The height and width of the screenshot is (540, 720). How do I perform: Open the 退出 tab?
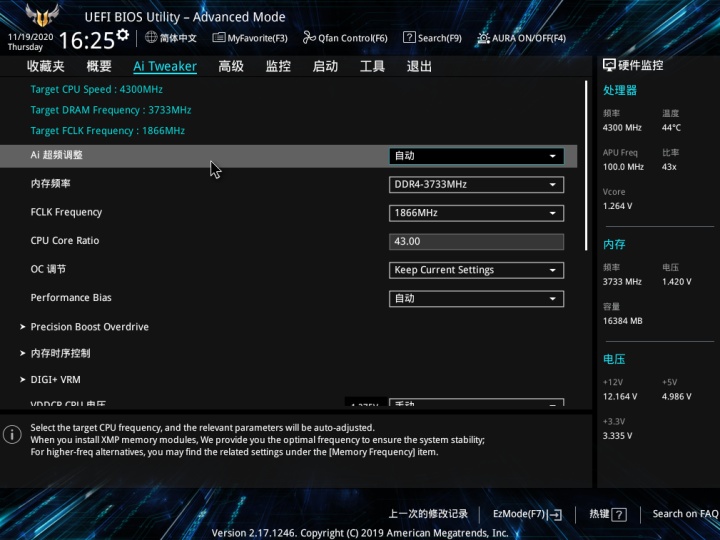[x=419, y=66]
